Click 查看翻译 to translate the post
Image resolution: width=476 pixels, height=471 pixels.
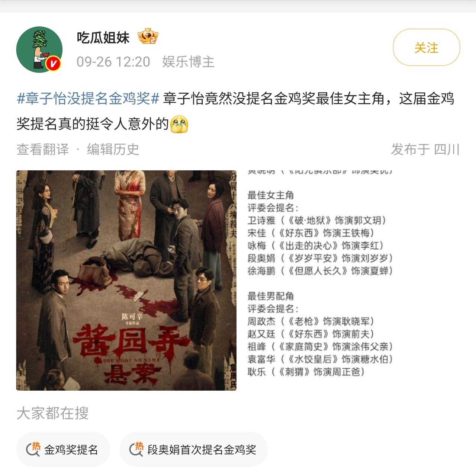(43, 149)
